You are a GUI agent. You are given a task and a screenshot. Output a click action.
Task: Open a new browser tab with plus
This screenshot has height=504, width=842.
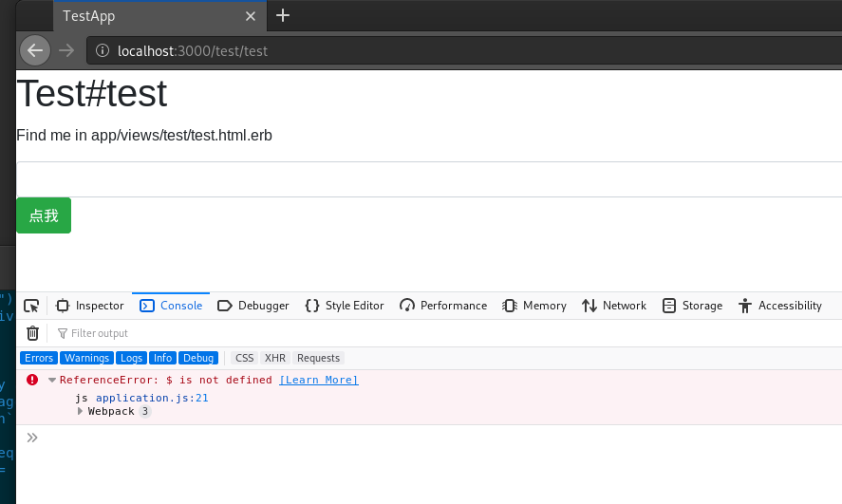[283, 15]
